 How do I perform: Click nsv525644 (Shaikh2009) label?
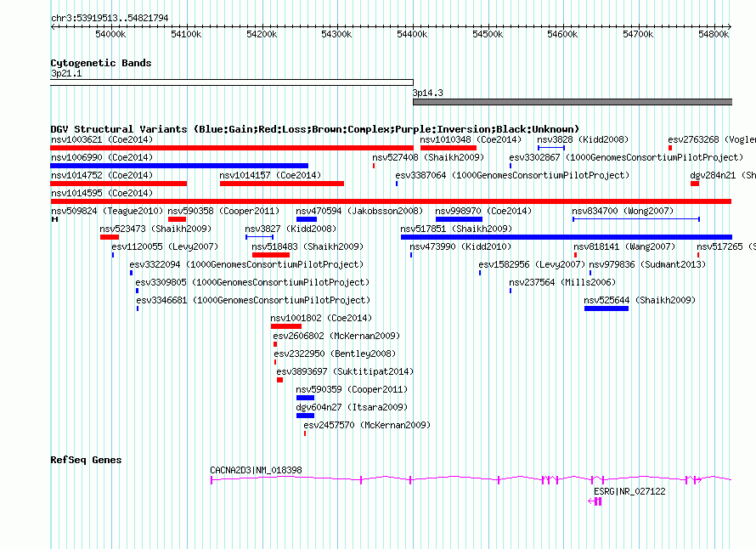[640, 301]
